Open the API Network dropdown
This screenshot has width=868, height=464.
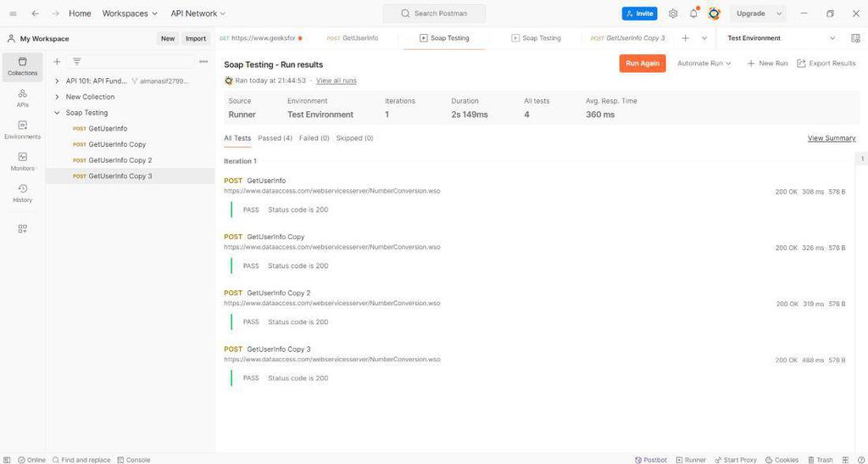point(198,14)
